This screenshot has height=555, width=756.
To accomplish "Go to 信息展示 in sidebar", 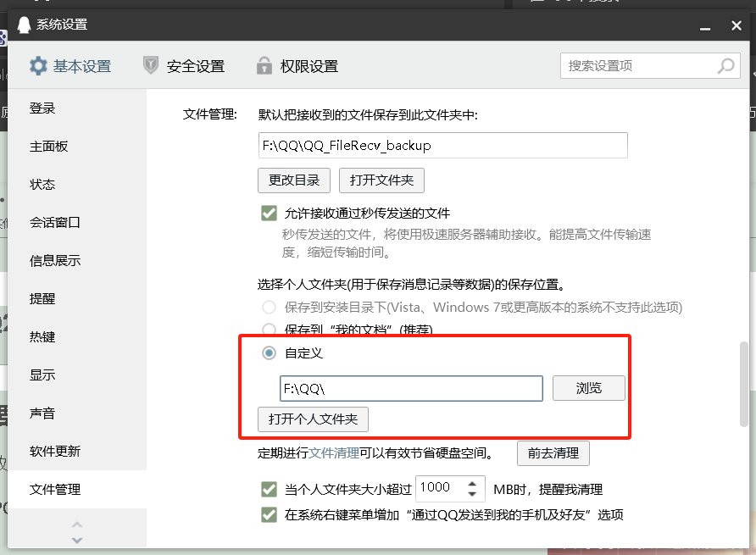I will pos(77,260).
